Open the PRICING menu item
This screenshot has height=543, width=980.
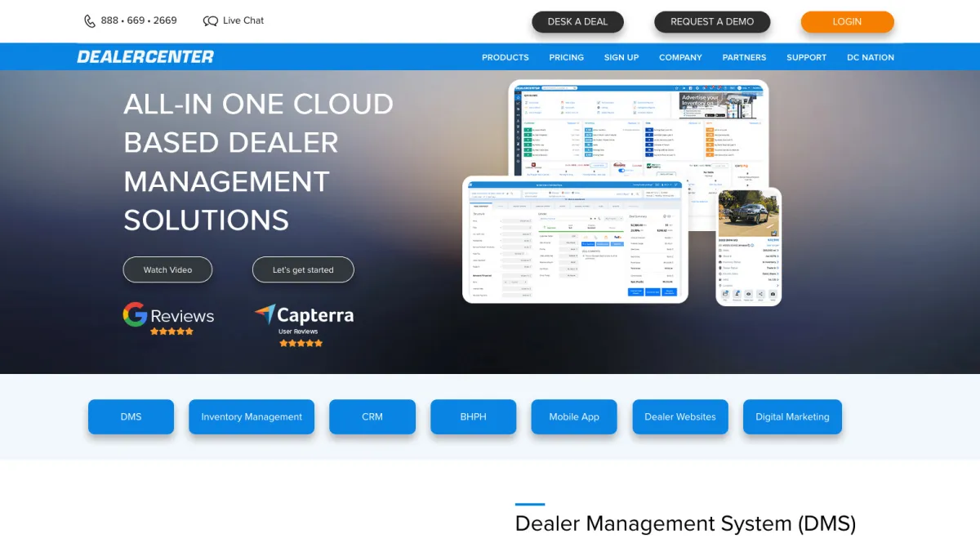tap(567, 57)
